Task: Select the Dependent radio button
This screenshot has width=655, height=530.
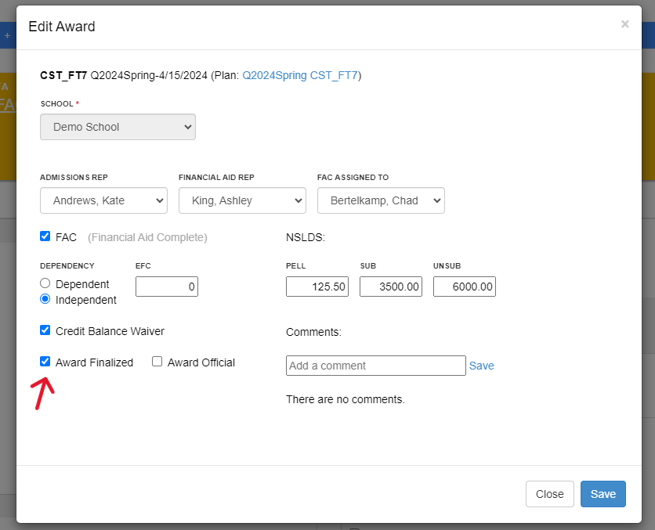Action: [x=45, y=284]
